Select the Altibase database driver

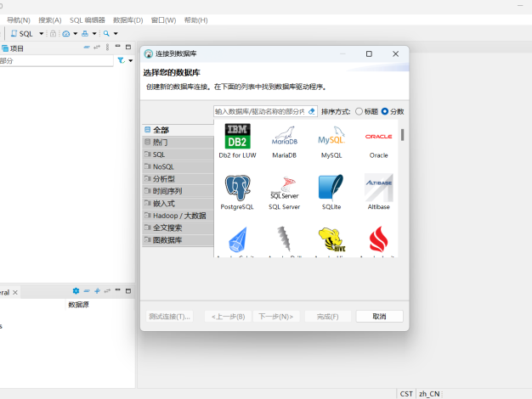click(x=379, y=188)
